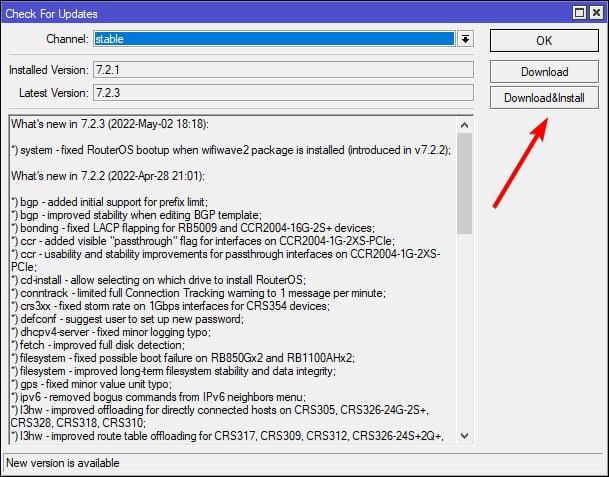Click the 'Channel:' label
609x477 pixels.
(x=68, y=39)
